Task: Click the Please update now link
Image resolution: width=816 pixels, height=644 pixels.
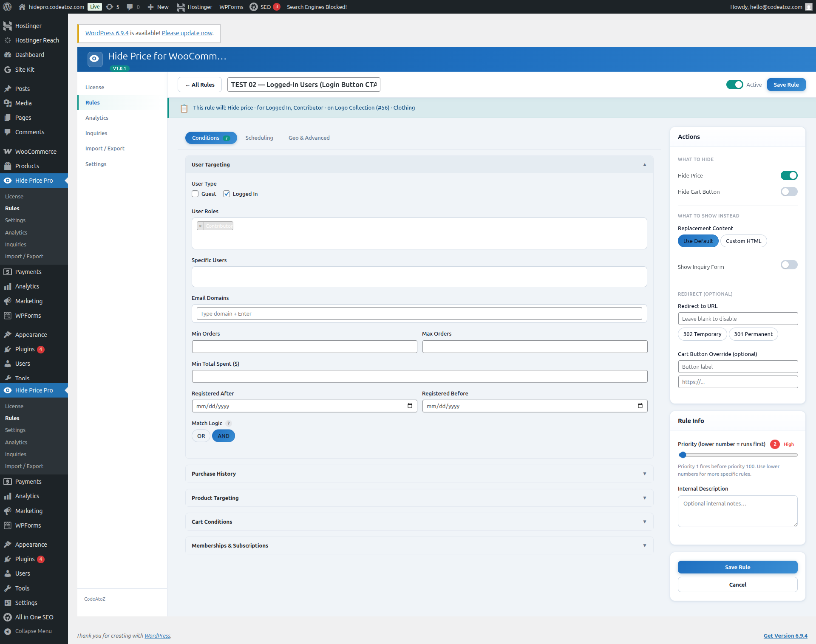Action: coord(187,33)
